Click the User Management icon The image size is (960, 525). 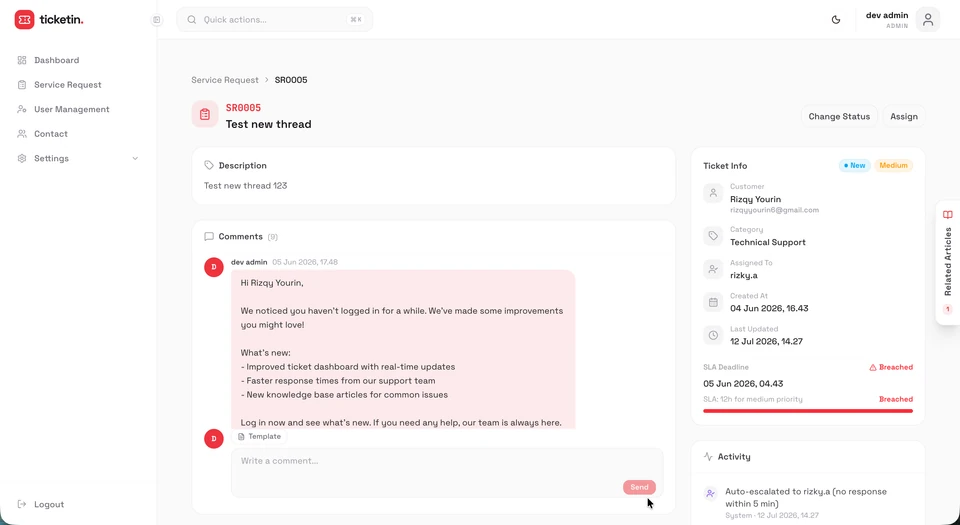pos(22,109)
